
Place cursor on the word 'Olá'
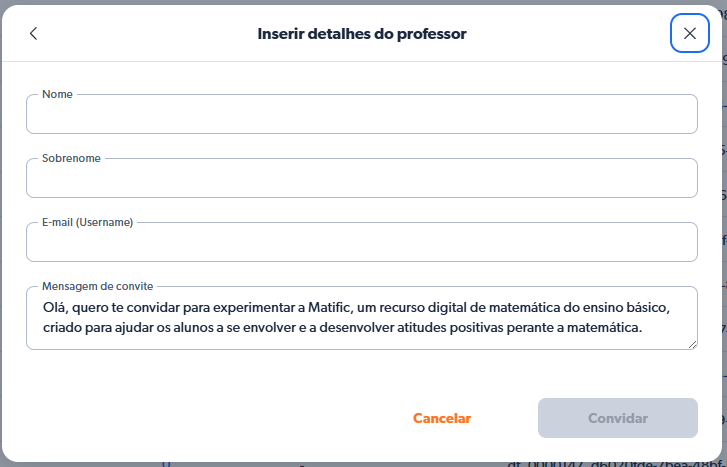coord(54,304)
